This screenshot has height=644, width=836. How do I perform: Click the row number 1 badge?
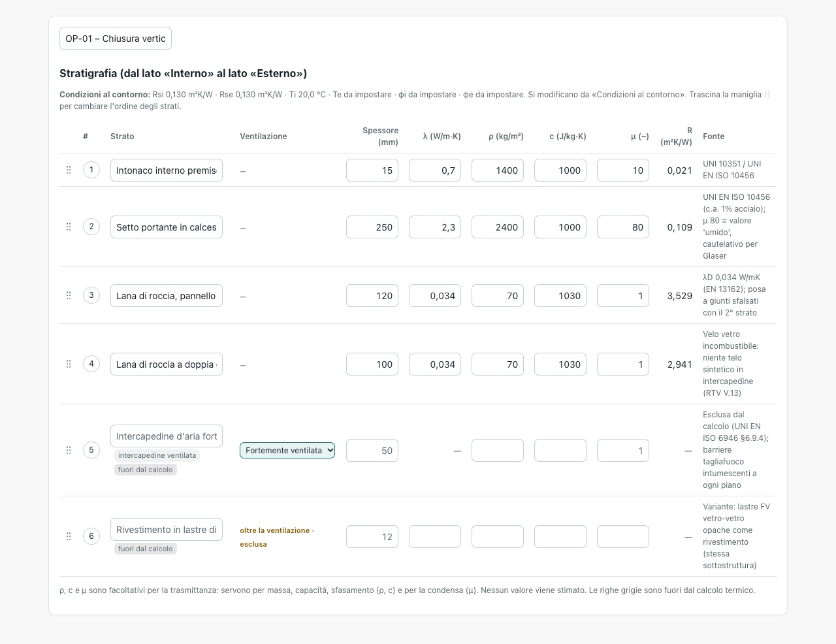point(91,170)
